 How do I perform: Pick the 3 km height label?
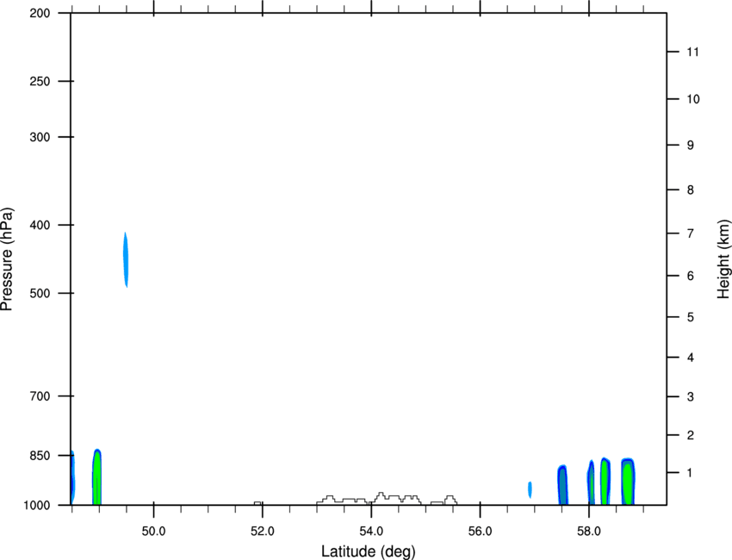click(x=691, y=397)
